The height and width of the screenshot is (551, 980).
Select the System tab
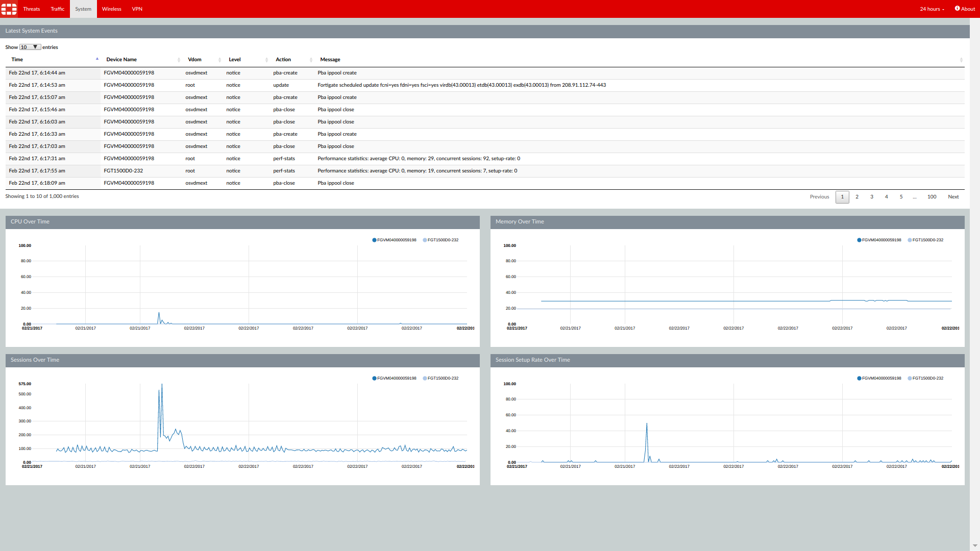click(83, 9)
